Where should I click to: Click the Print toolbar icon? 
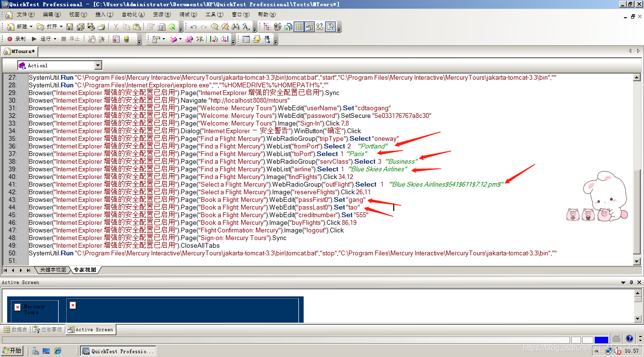[102, 27]
